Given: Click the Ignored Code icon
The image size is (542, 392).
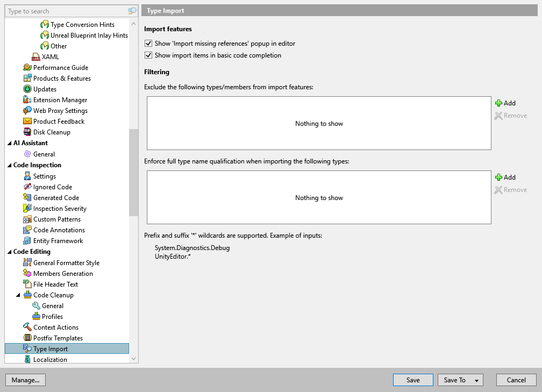Looking at the screenshot, I should (27, 187).
